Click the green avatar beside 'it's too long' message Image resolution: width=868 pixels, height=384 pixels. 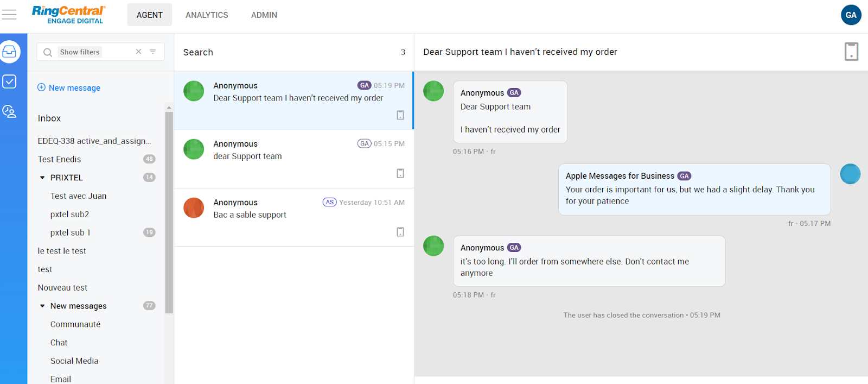click(433, 245)
